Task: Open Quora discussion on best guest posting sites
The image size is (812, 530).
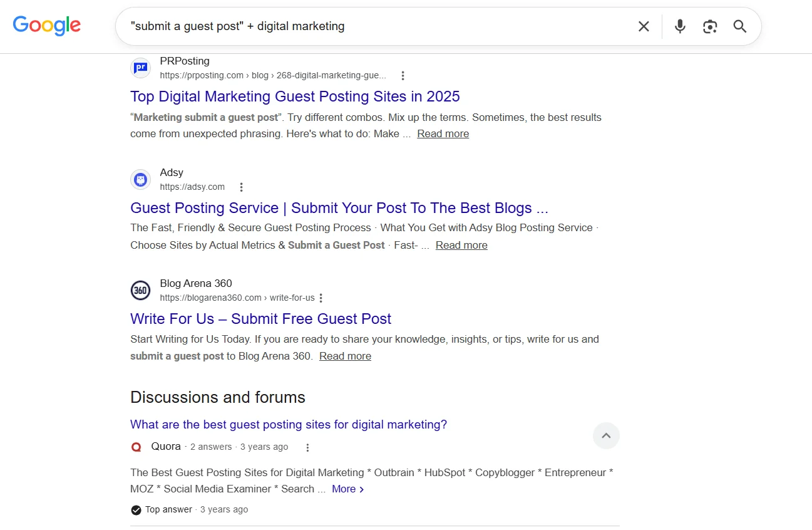Action: point(289,424)
